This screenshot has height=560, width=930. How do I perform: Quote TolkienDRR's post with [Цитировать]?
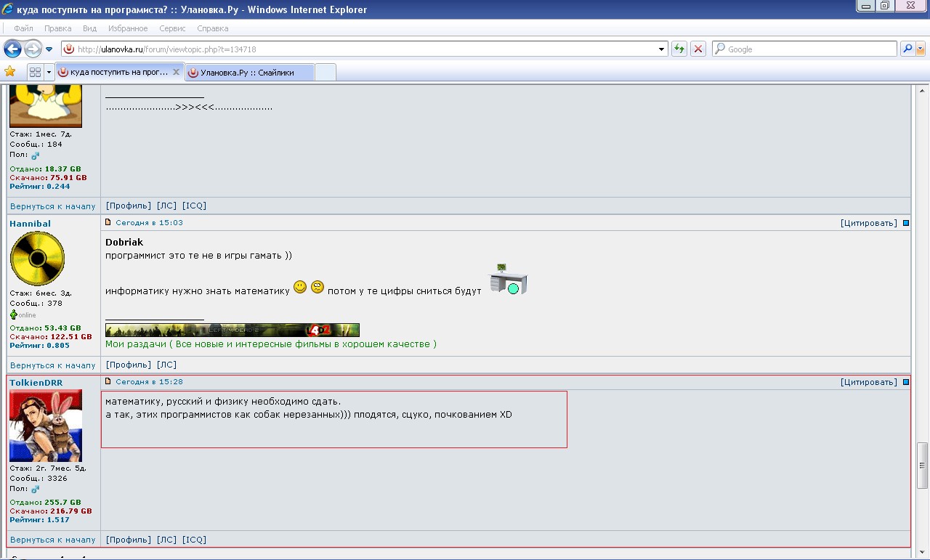click(x=869, y=382)
